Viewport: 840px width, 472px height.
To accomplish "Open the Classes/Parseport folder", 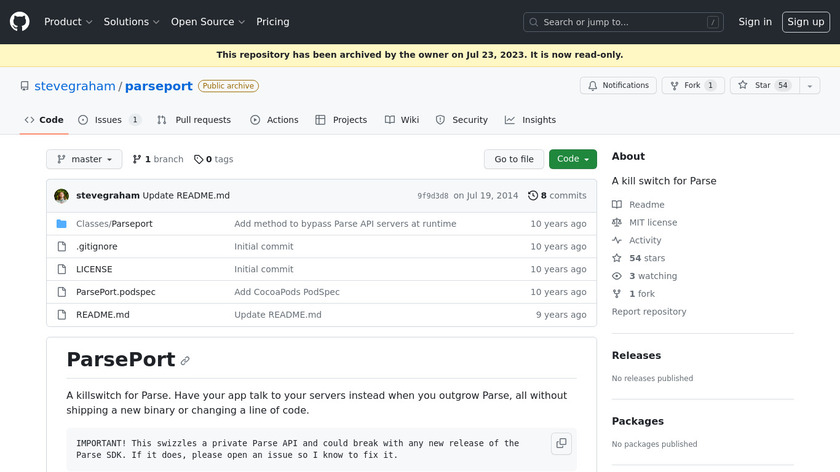I will click(114, 224).
